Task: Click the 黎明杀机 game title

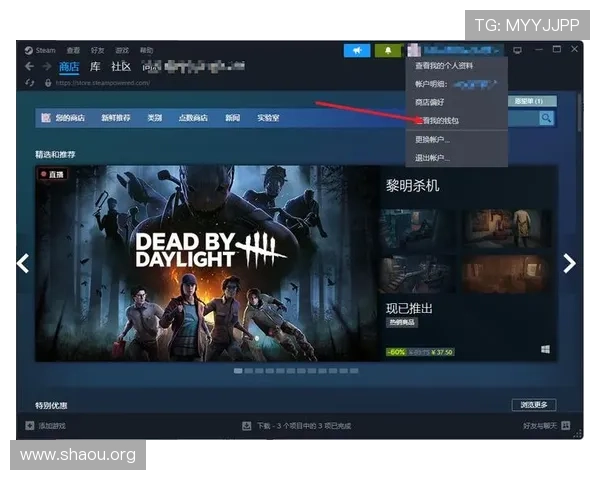Action: click(x=412, y=186)
